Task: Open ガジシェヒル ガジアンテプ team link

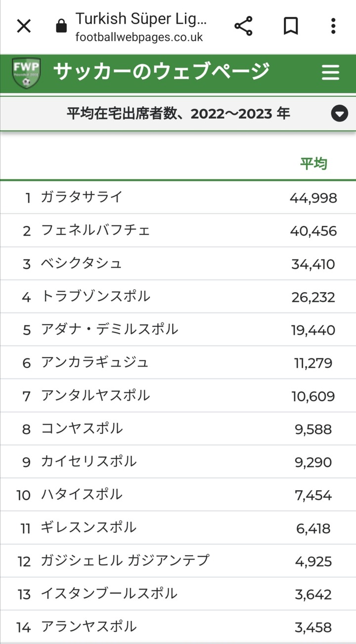Action: tap(125, 561)
